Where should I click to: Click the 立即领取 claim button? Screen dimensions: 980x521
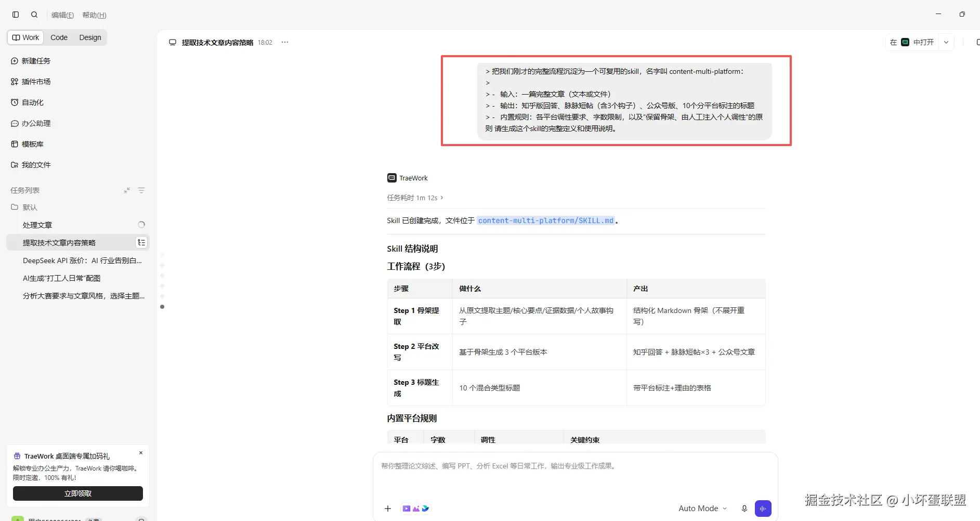tap(78, 493)
